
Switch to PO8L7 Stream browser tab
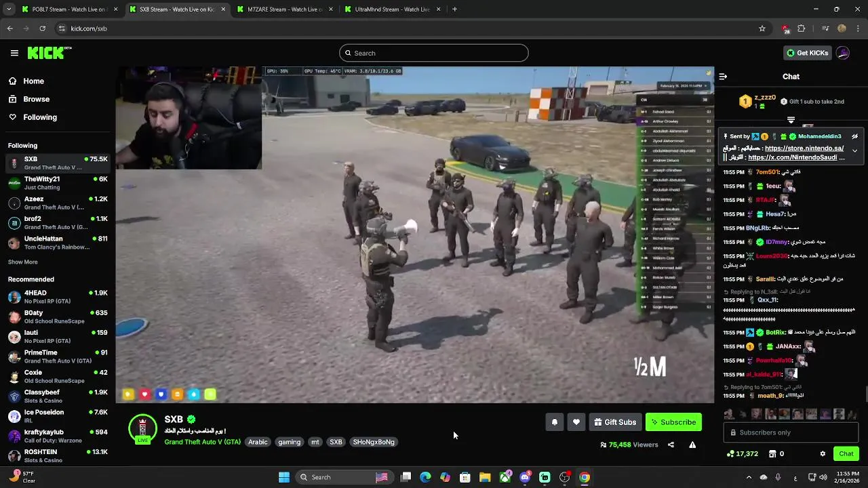tap(69, 9)
